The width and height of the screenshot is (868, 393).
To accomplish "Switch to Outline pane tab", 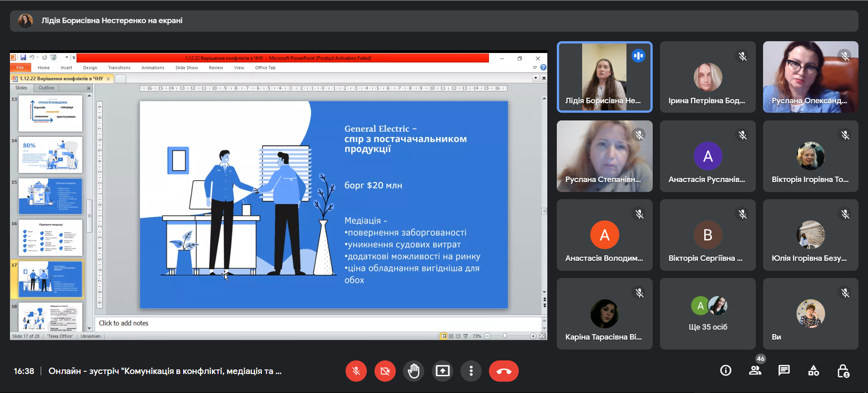I will 46,88.
